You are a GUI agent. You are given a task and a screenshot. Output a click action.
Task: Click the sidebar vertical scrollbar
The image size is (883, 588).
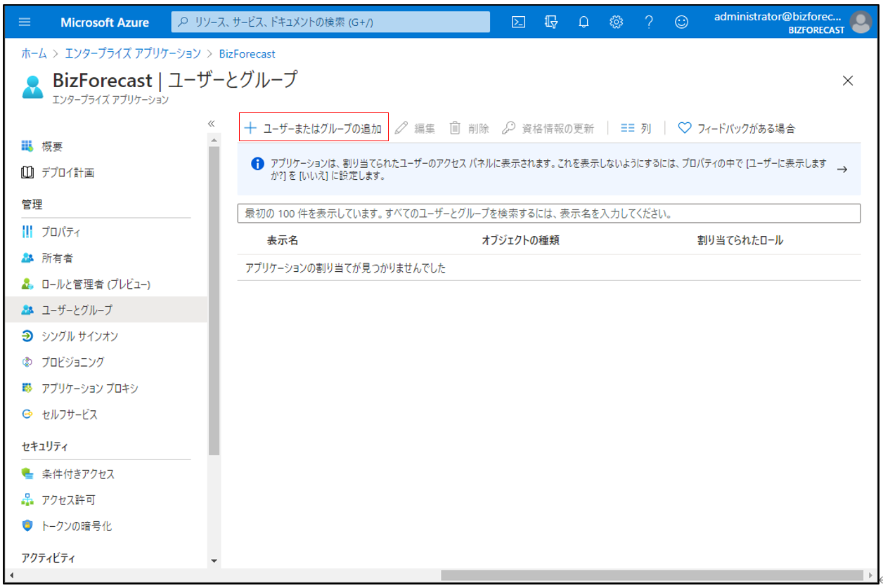214,302
